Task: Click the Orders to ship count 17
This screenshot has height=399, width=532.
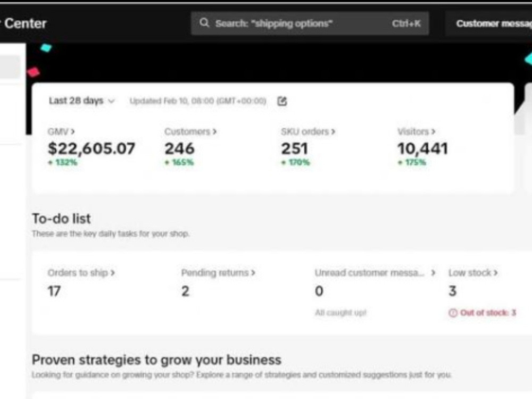Action: [54, 291]
